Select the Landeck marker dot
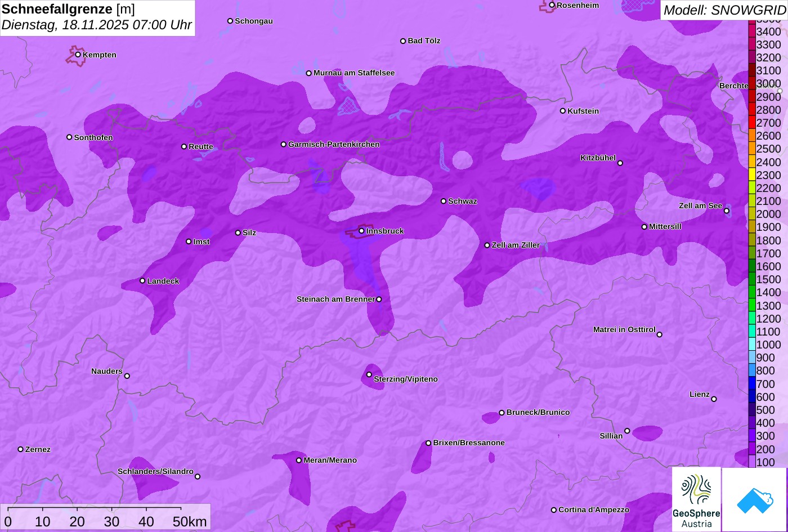Image resolution: width=788 pixels, height=532 pixels. click(142, 281)
